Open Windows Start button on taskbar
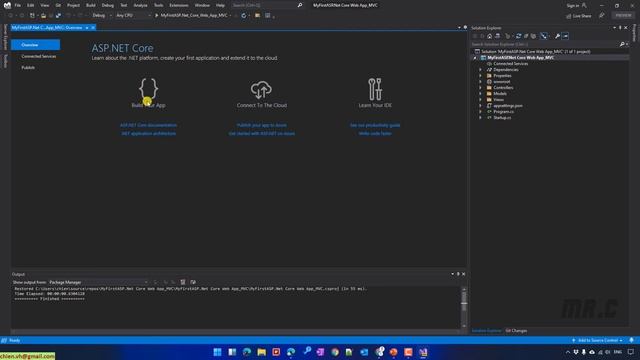This screenshot has width=640, height=360. click(217, 352)
